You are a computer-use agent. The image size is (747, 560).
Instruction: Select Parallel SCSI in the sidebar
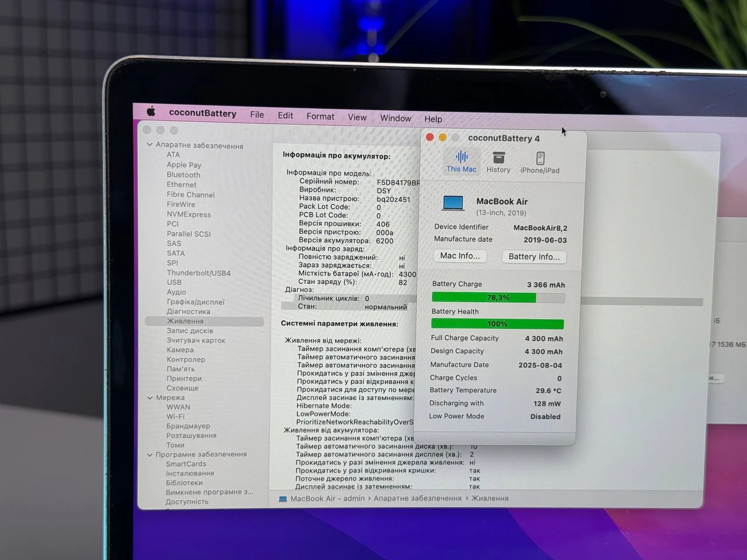(x=189, y=234)
